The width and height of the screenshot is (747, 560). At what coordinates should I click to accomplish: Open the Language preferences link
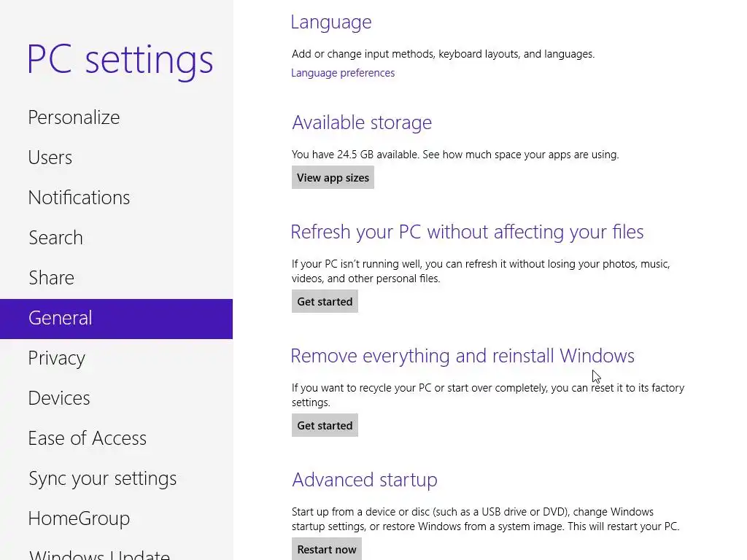point(343,73)
